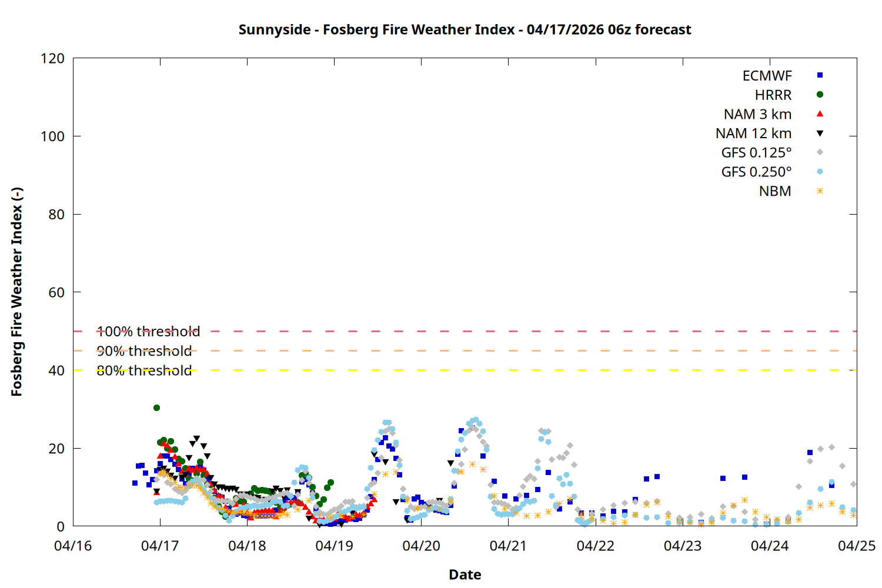This screenshot has width=882, height=588.
Task: Click the chart title about Sunnyside forecast
Action: pos(465,29)
